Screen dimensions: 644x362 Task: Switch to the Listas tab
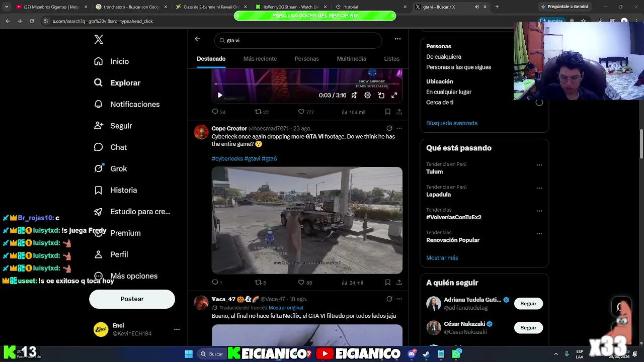point(392,59)
